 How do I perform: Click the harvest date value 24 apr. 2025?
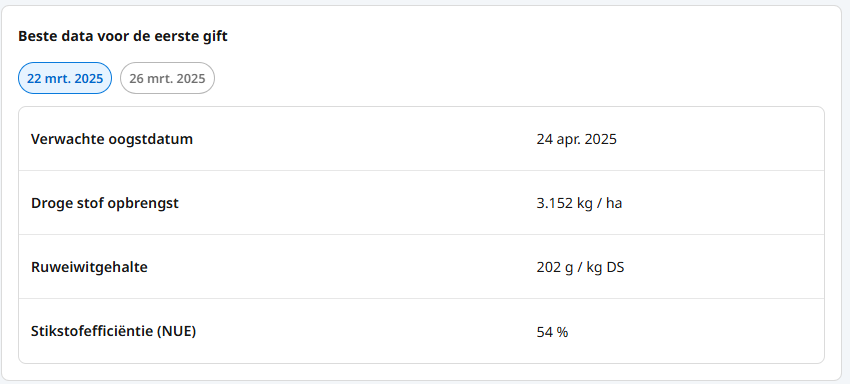pos(577,139)
